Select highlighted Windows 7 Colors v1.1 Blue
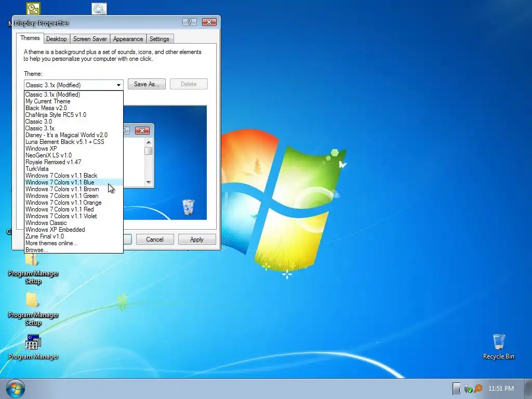The width and height of the screenshot is (532, 399). click(x=74, y=182)
